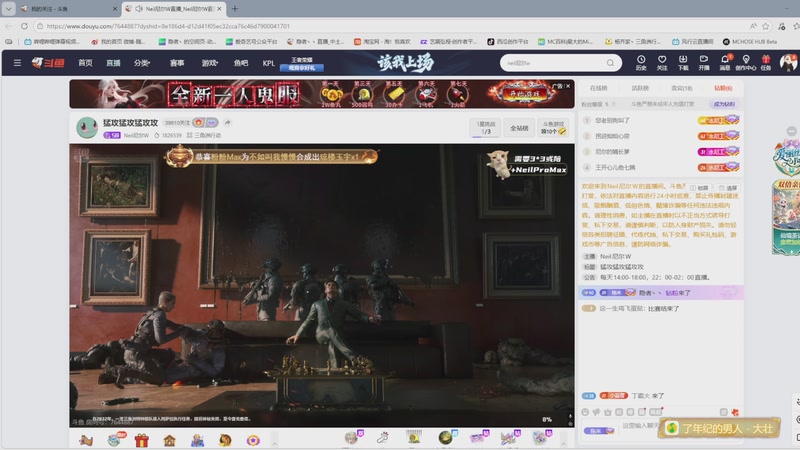This screenshot has width=800, height=450.
Task: Open browser tab list dropdown
Action: (x=9, y=9)
